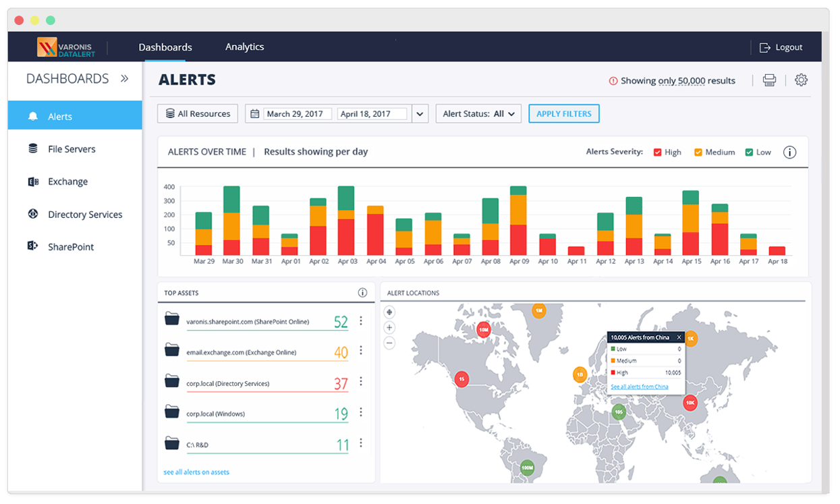Viewport: 840px width, 504px height.
Task: Select the Directory Services icon
Action: pyautogui.click(x=32, y=214)
